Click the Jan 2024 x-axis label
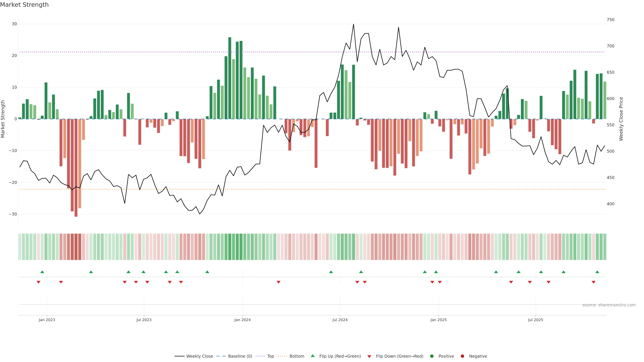This screenshot has height=362, width=644. (x=242, y=320)
